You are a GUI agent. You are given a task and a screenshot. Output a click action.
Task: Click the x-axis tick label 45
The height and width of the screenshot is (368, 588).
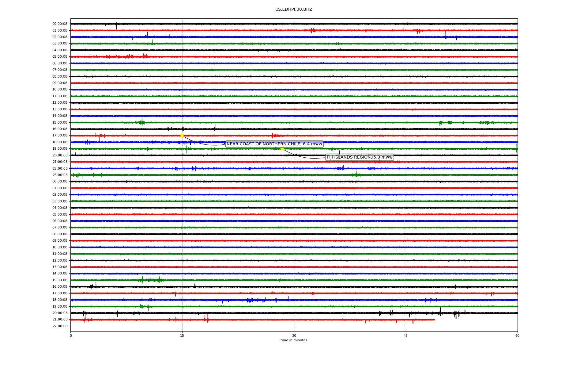(406, 335)
